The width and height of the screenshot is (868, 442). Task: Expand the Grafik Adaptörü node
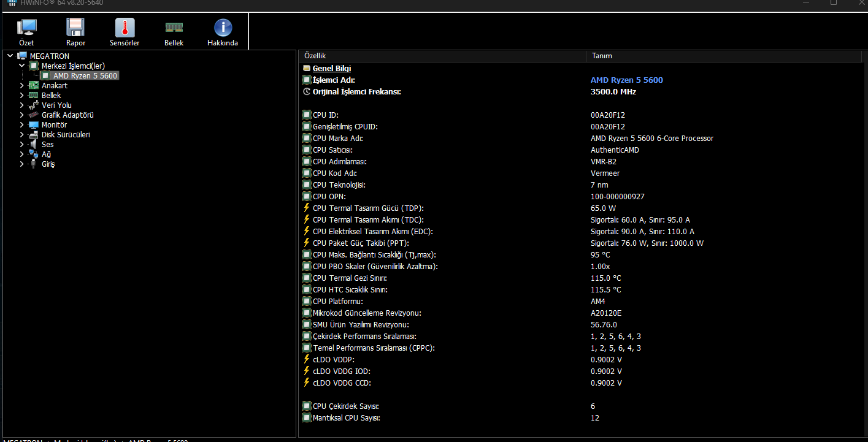pyautogui.click(x=21, y=115)
